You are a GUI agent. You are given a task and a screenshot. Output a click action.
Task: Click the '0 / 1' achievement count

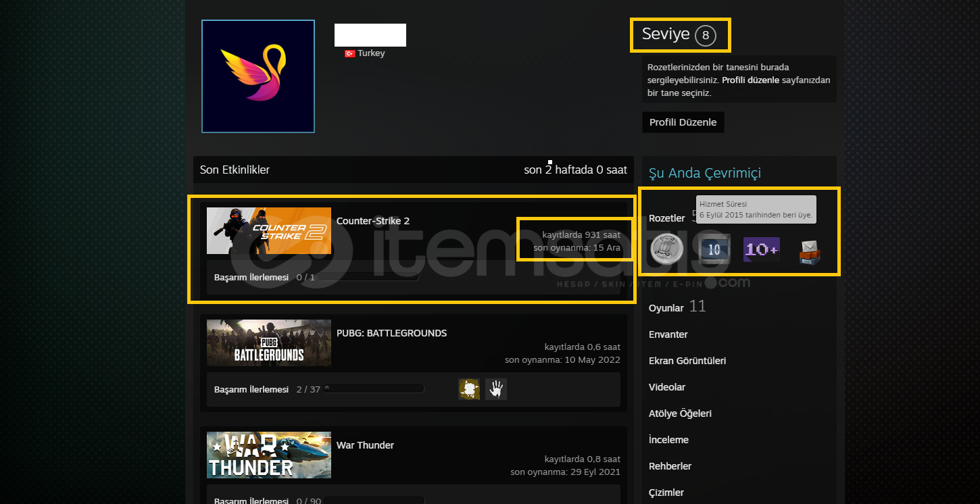coord(305,278)
